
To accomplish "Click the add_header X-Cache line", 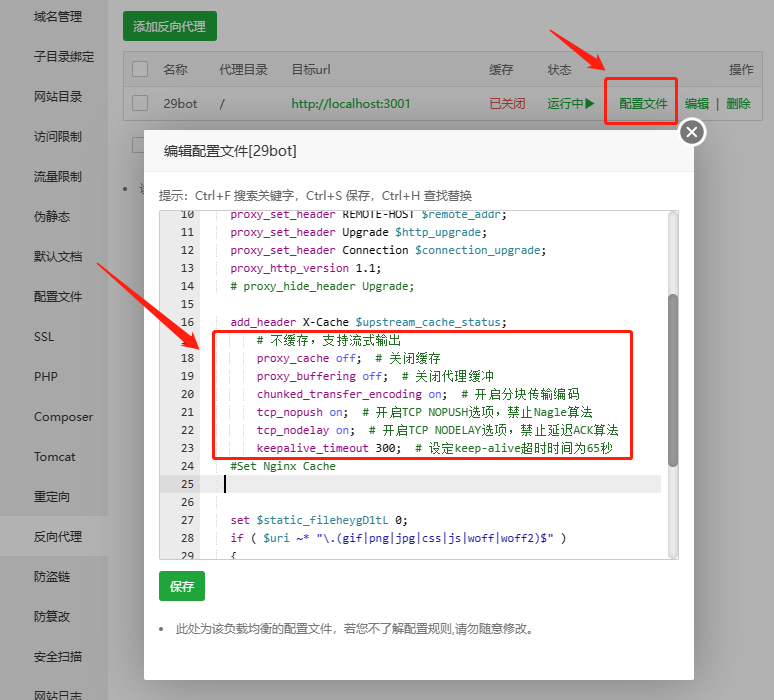I will [368, 322].
